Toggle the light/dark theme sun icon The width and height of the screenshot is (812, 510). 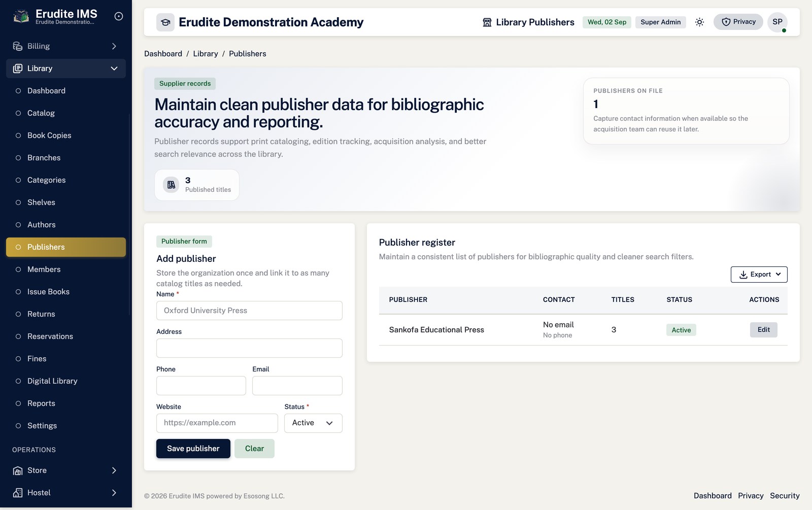[x=699, y=22]
